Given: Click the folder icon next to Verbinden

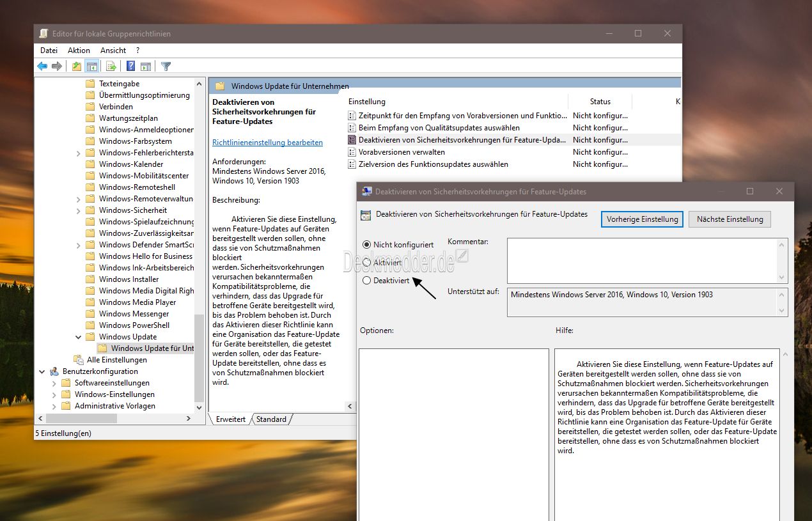Looking at the screenshot, I should point(90,107).
